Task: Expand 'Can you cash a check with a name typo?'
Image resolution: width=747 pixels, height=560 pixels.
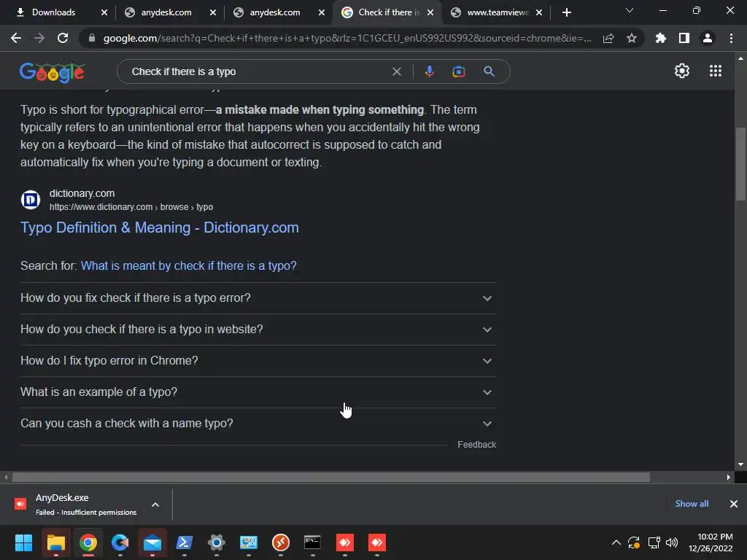Action: [258, 424]
